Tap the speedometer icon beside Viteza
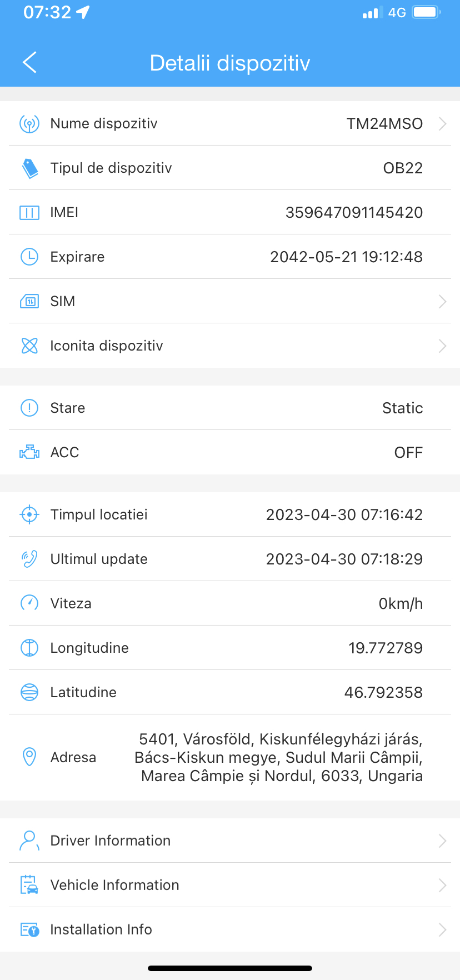This screenshot has height=980, width=460. [29, 603]
